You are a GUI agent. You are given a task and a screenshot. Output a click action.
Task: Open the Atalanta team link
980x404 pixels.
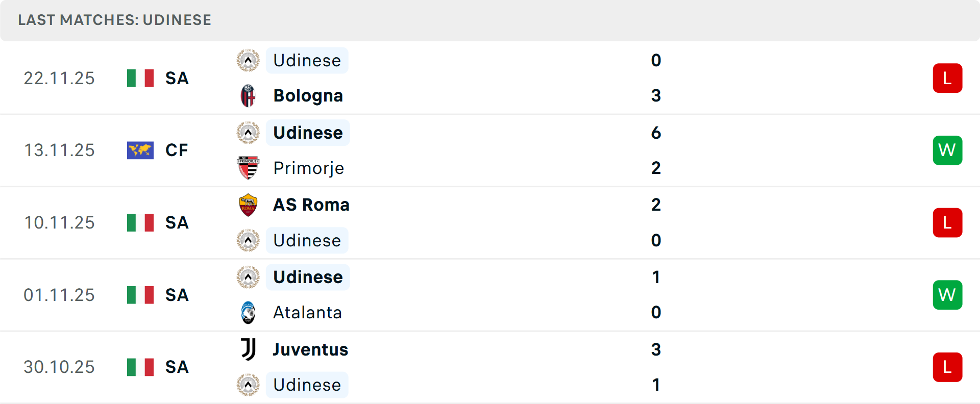[x=307, y=312]
